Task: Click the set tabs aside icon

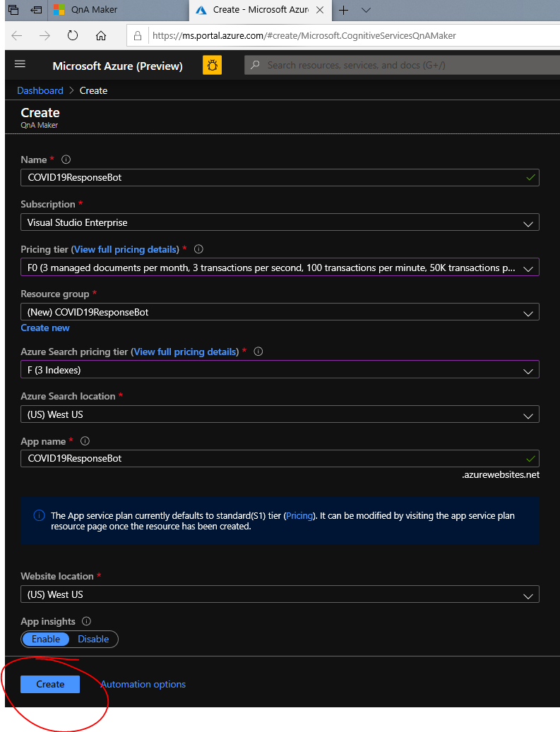Action: coord(37,10)
